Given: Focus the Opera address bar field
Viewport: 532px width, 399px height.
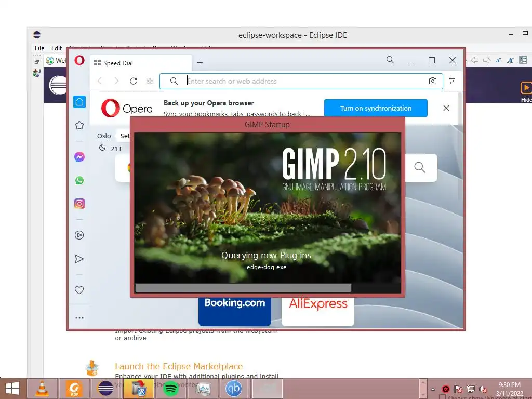Looking at the screenshot, I should pos(301,81).
